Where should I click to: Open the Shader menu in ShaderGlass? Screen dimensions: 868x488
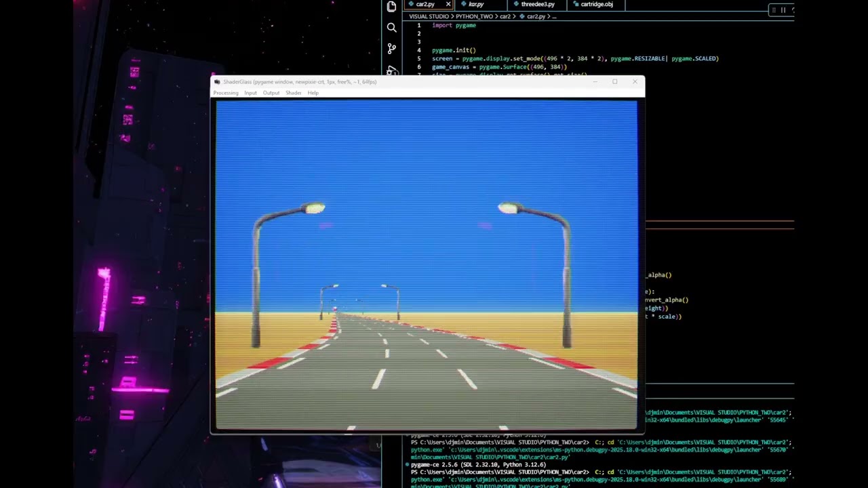pyautogui.click(x=293, y=93)
